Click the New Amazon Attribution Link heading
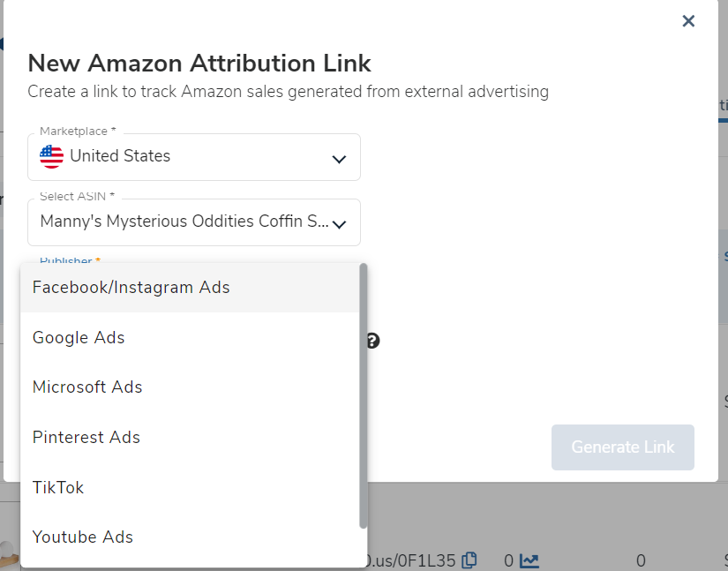 point(199,64)
